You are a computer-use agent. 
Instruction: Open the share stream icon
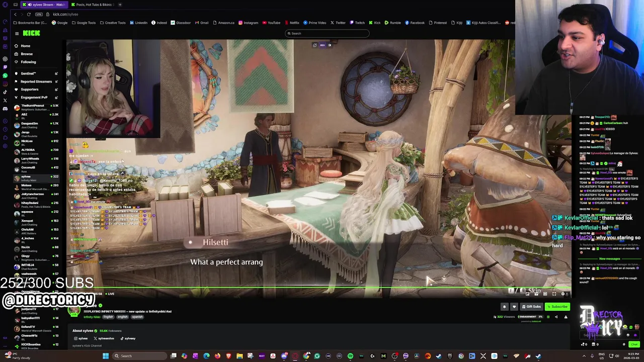coord(556,317)
